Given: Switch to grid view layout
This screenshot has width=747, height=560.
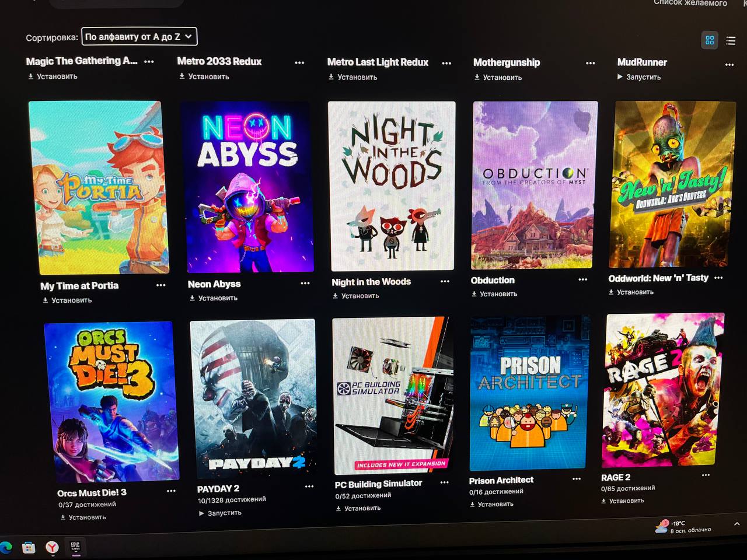Looking at the screenshot, I should point(710,40).
